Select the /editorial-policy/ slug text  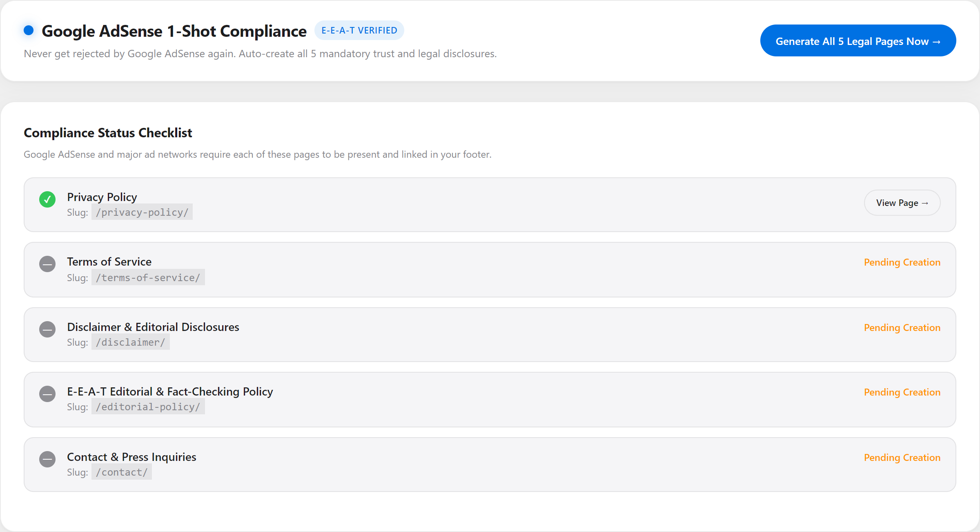148,407
